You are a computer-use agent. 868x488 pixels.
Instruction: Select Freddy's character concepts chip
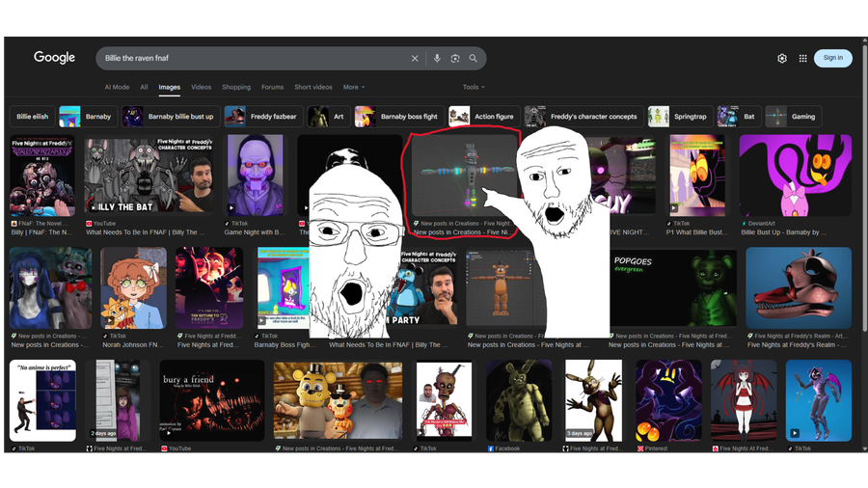pos(583,117)
